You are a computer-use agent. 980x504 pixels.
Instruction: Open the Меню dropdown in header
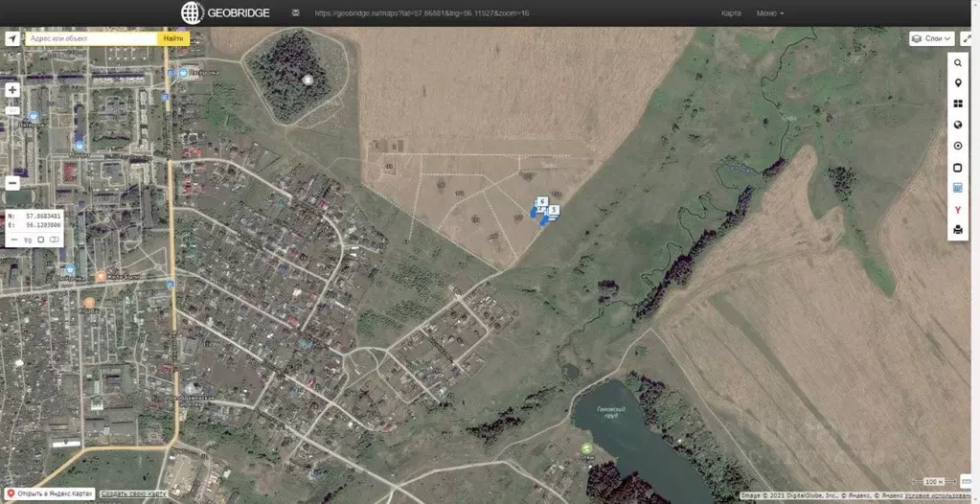pos(769,13)
